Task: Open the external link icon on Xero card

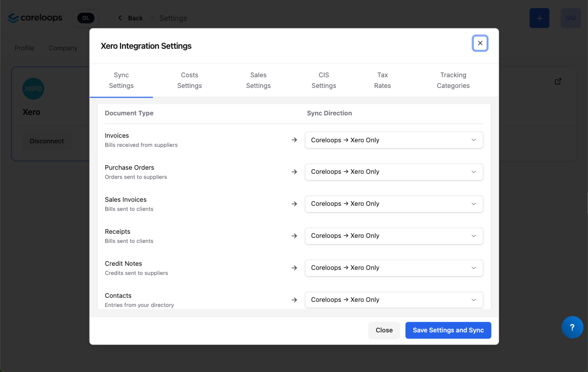Action: [558, 81]
